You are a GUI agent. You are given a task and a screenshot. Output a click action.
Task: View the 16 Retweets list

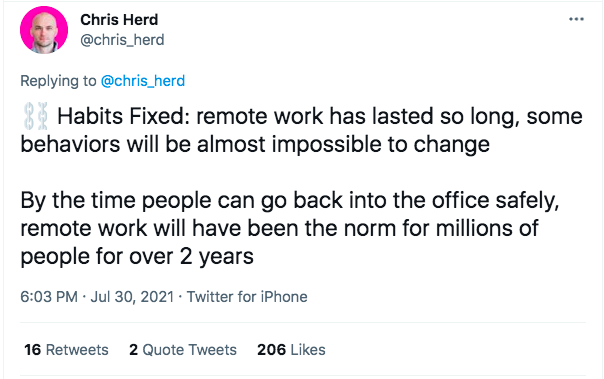pos(66,350)
